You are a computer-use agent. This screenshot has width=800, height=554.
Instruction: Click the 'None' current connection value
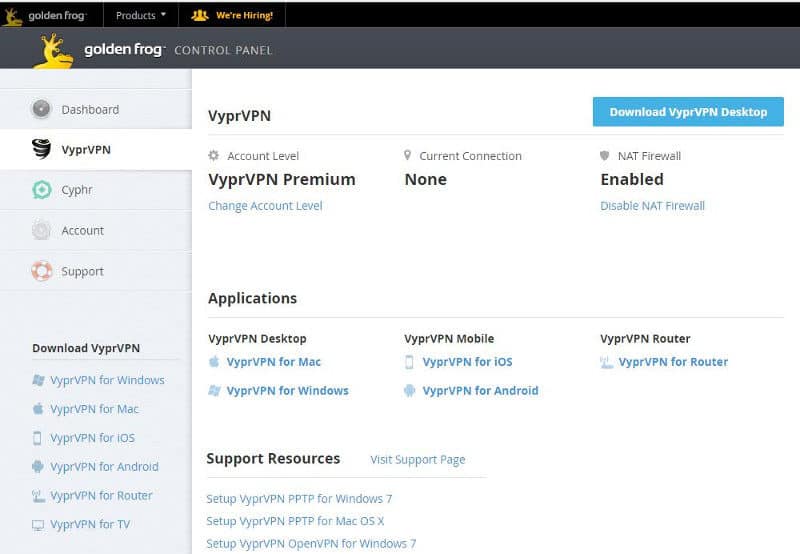(x=426, y=180)
